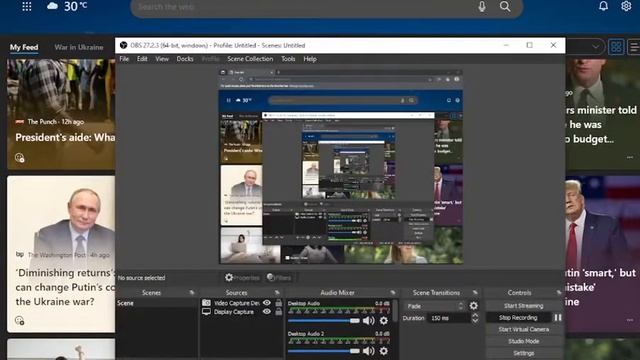Viewport: 640px width, 360px height.
Task: Undock the Controls panel with its pop-out icon
Action: point(559,293)
